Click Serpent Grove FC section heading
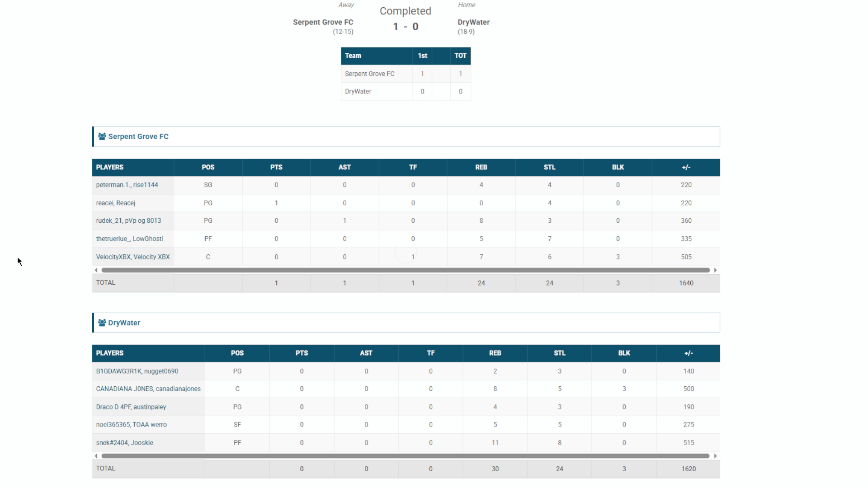This screenshot has width=868, height=488. (x=138, y=136)
